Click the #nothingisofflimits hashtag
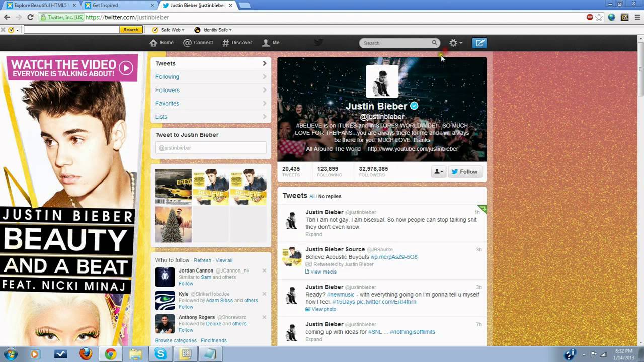The image size is (644, 362). [413, 332]
